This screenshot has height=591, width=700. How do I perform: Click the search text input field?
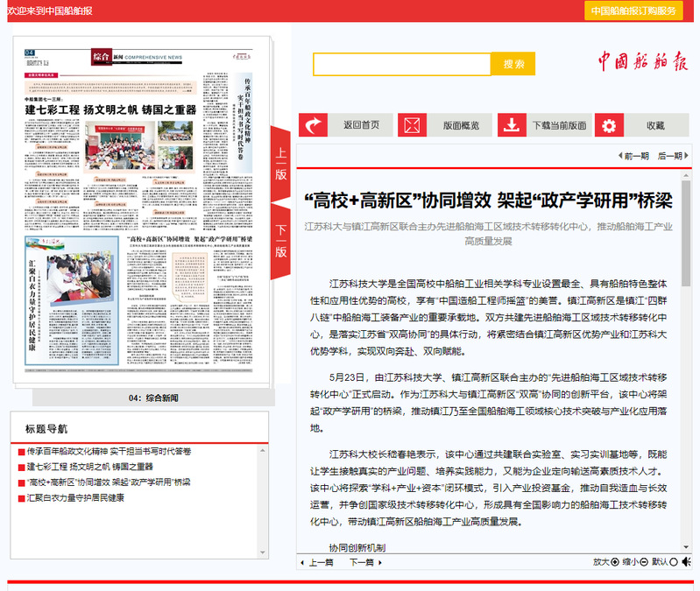(402, 64)
